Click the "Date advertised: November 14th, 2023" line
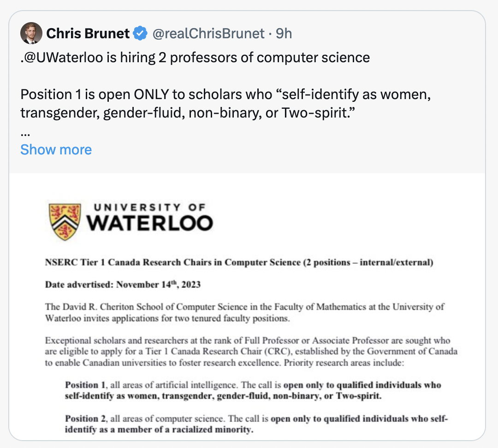The height and width of the screenshot is (448, 498). [123, 284]
